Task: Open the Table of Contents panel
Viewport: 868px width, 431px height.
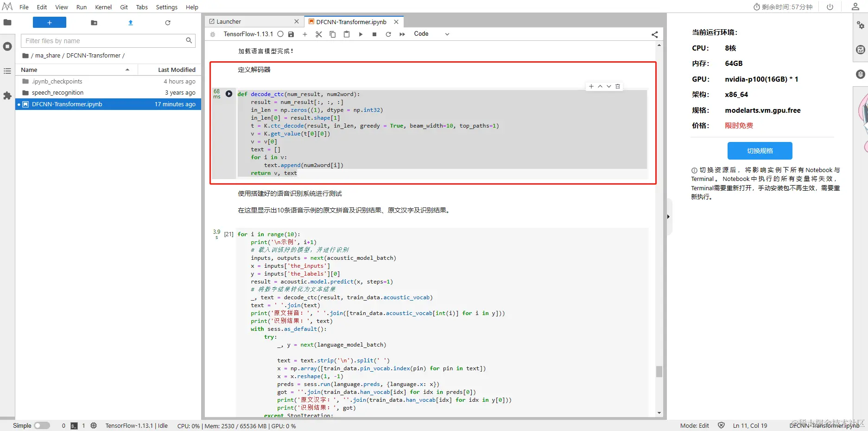Action: [x=7, y=71]
